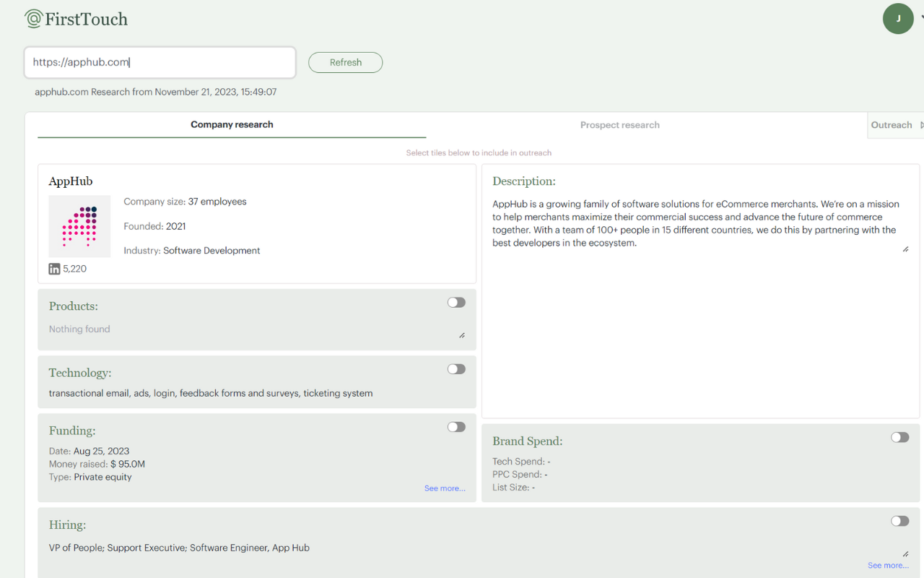Open the user avatar J menu

coord(898,19)
